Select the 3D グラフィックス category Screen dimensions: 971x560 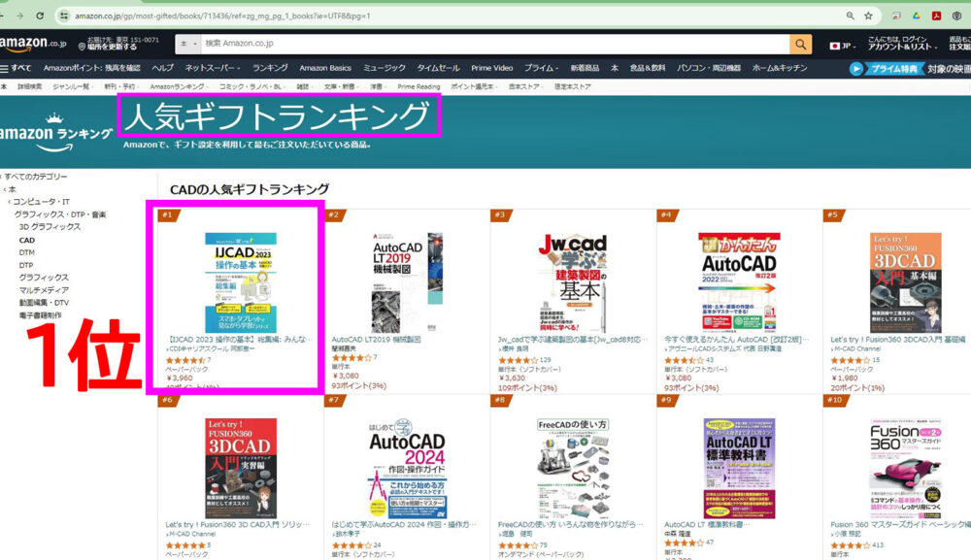[50, 227]
